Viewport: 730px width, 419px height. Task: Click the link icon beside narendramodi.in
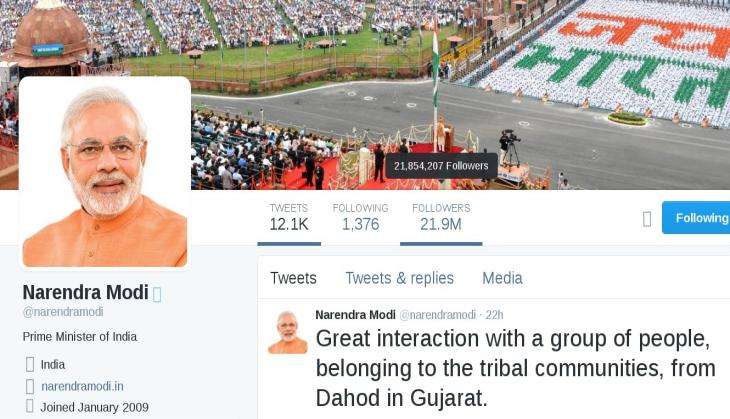tap(30, 386)
